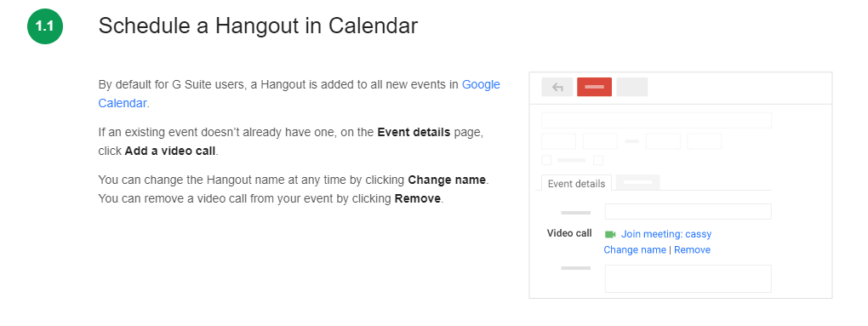Click the green 1.1 step badge

coord(45,26)
